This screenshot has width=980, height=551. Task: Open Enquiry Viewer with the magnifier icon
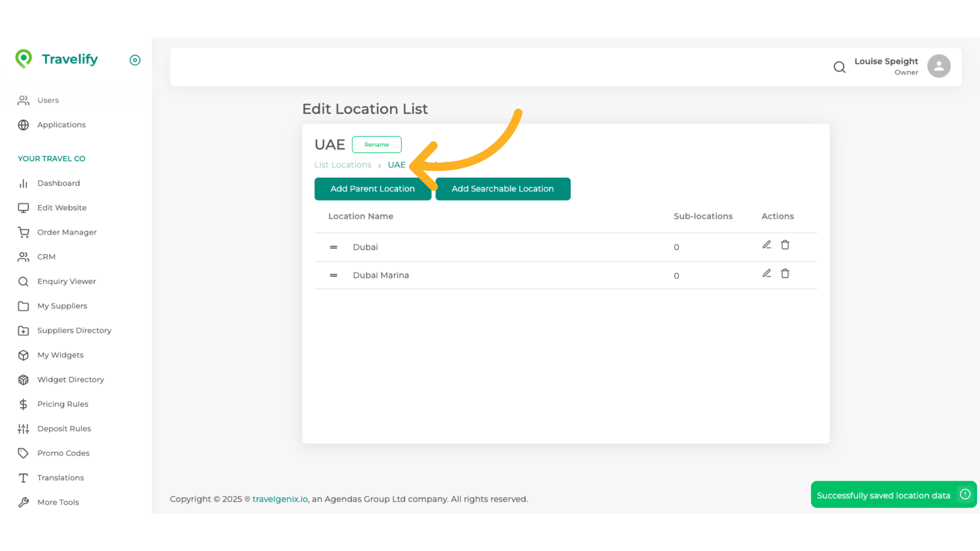pyautogui.click(x=23, y=281)
